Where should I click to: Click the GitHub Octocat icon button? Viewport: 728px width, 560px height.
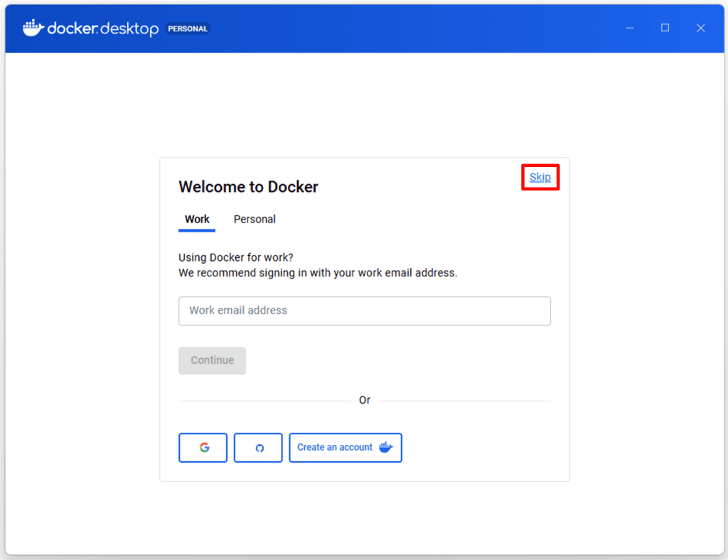[258, 448]
